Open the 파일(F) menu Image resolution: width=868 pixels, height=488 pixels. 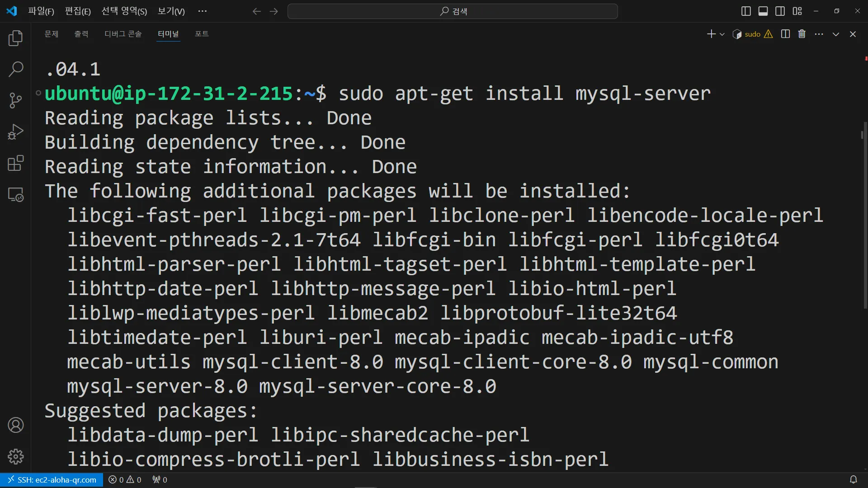[41, 11]
